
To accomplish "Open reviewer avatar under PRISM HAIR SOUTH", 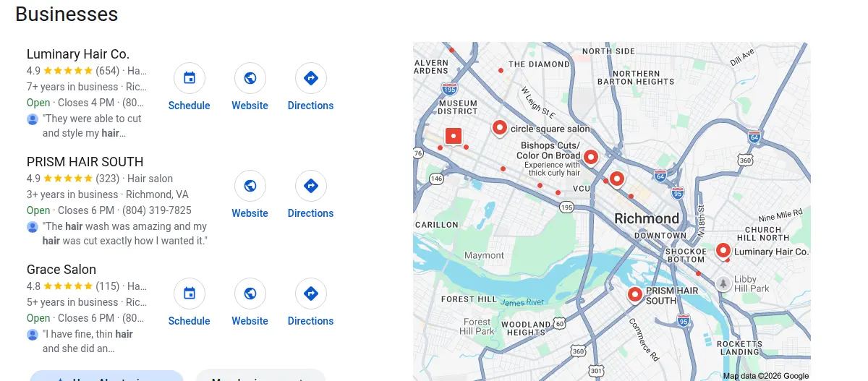I will tap(33, 227).
